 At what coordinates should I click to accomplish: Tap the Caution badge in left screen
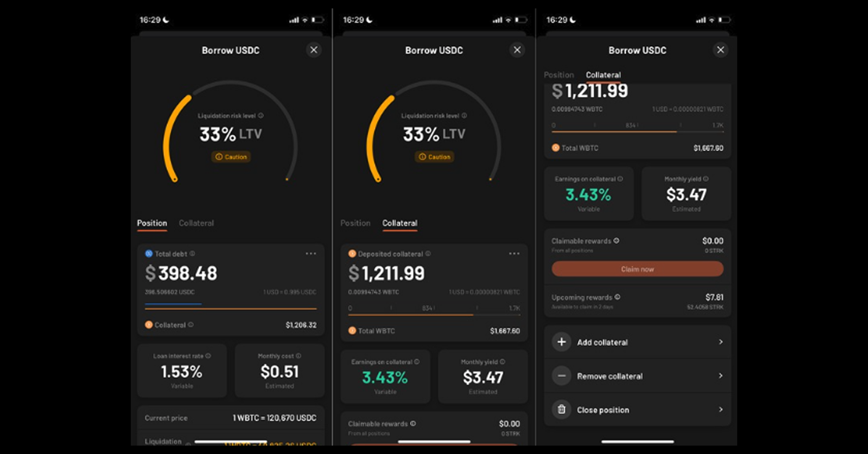[231, 157]
